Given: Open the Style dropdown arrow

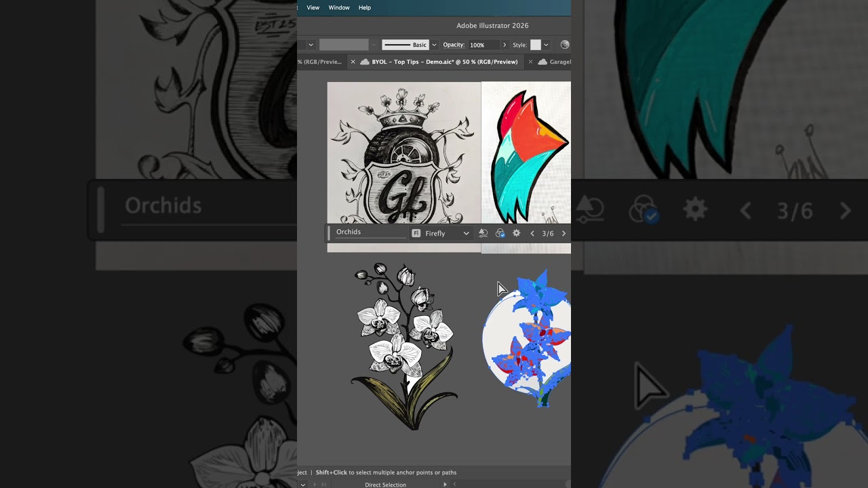Looking at the screenshot, I should [546, 45].
